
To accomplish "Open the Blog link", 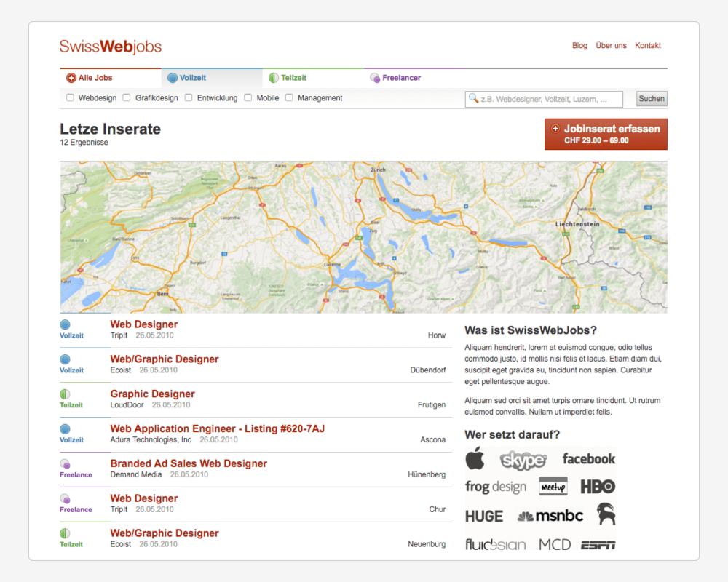I will coord(579,45).
